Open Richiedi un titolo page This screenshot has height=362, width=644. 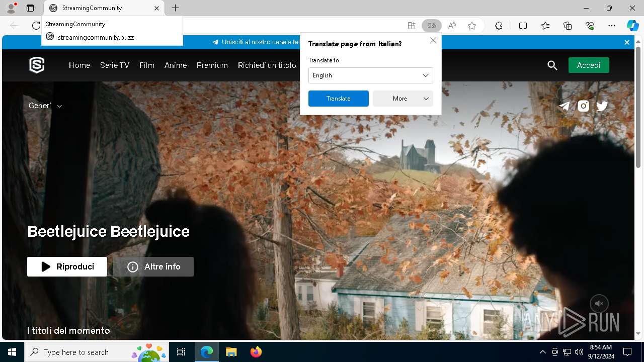[x=267, y=65]
